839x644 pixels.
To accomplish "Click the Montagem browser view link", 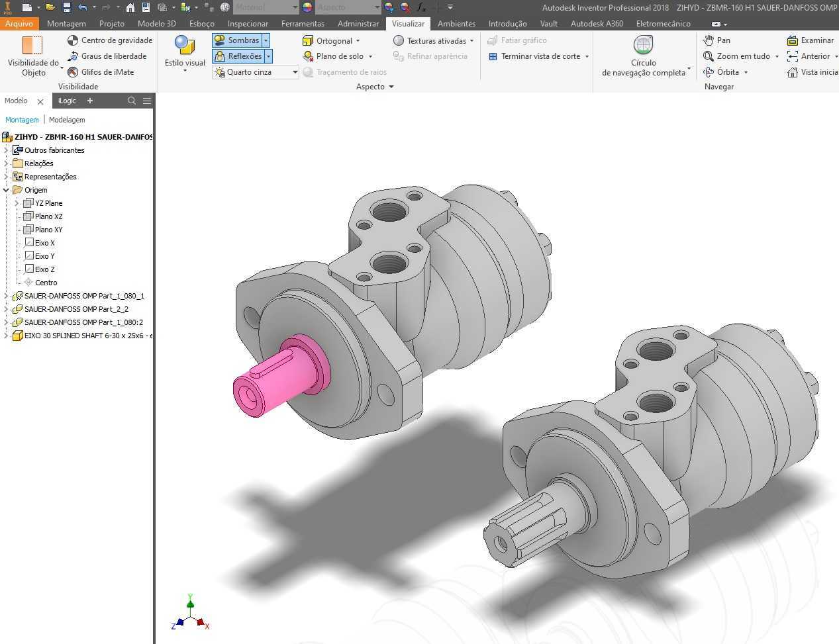I will pyautogui.click(x=22, y=120).
